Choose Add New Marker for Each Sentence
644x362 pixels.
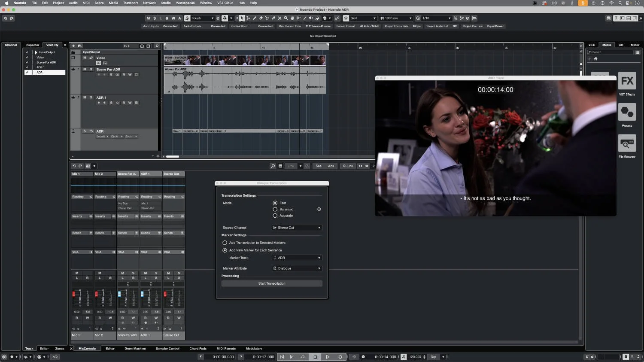tap(225, 250)
